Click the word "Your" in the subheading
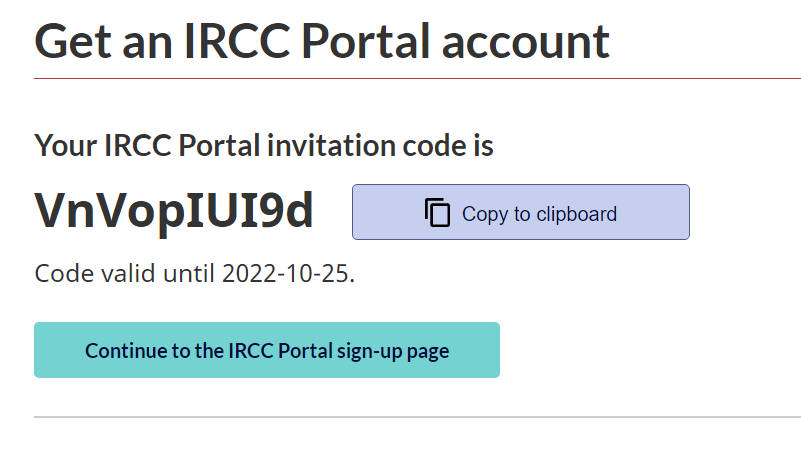Screen dimensions: 801x456 [64, 146]
